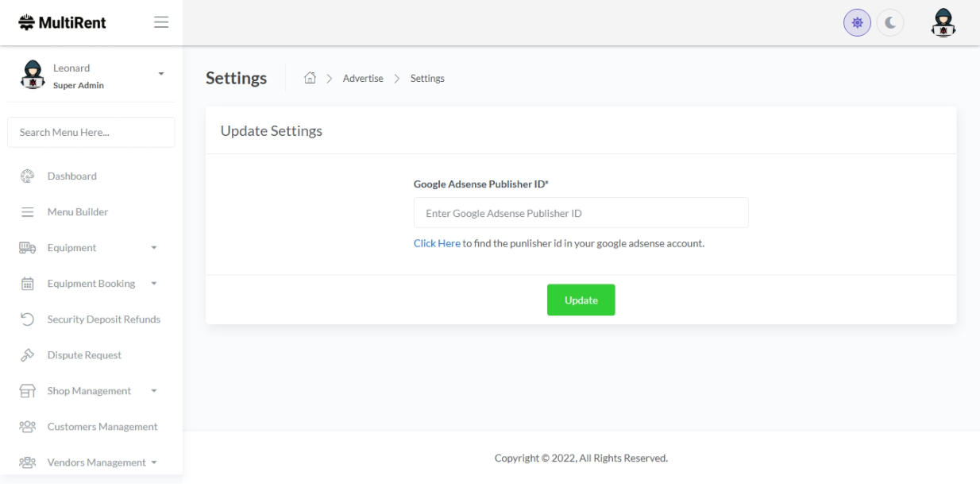Screen dimensions: 980x484
Task: Click the Equipment truck icon
Action: point(27,248)
